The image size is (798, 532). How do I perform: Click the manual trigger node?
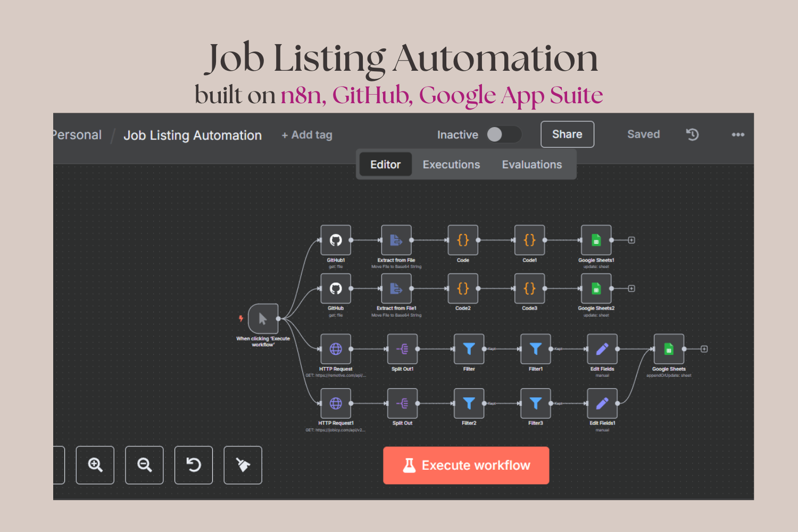tap(263, 319)
